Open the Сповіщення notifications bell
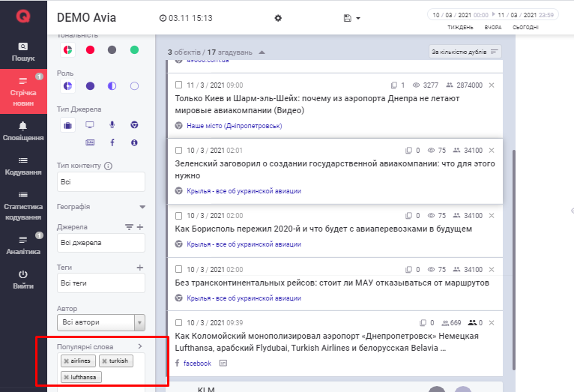The width and height of the screenshot is (574, 392). (23, 132)
